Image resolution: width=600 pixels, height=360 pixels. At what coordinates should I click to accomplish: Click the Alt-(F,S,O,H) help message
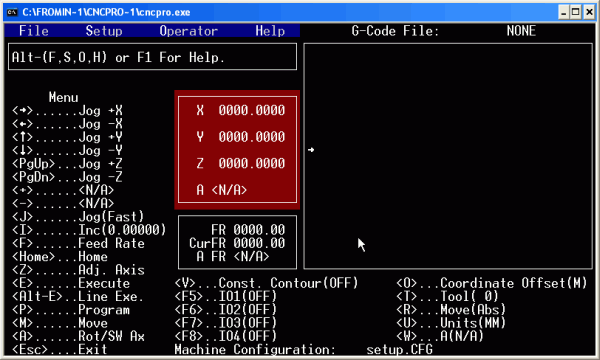tap(118, 58)
